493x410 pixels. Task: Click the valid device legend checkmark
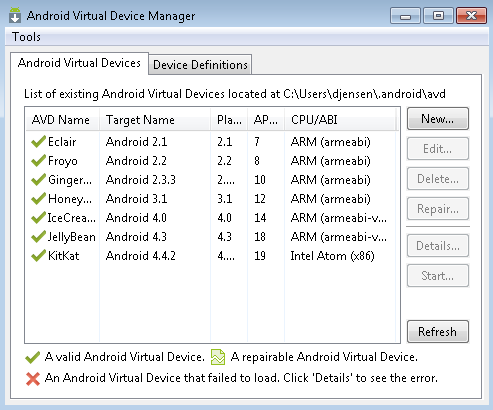click(x=32, y=357)
